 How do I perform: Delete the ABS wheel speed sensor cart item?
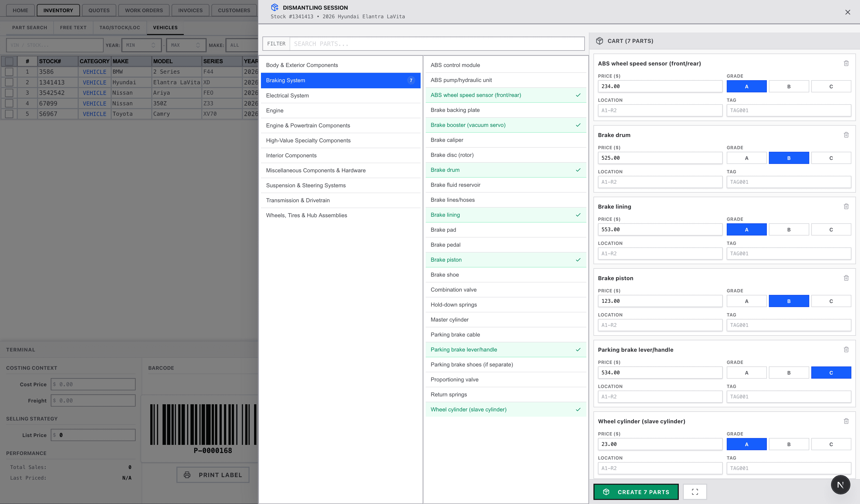click(846, 63)
